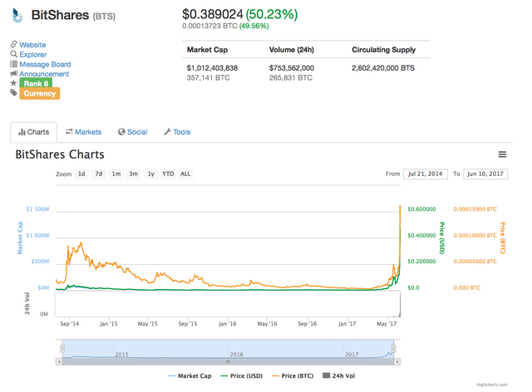Click the globe icon of Social tab
This screenshot has height=392, width=532.
[x=121, y=132]
